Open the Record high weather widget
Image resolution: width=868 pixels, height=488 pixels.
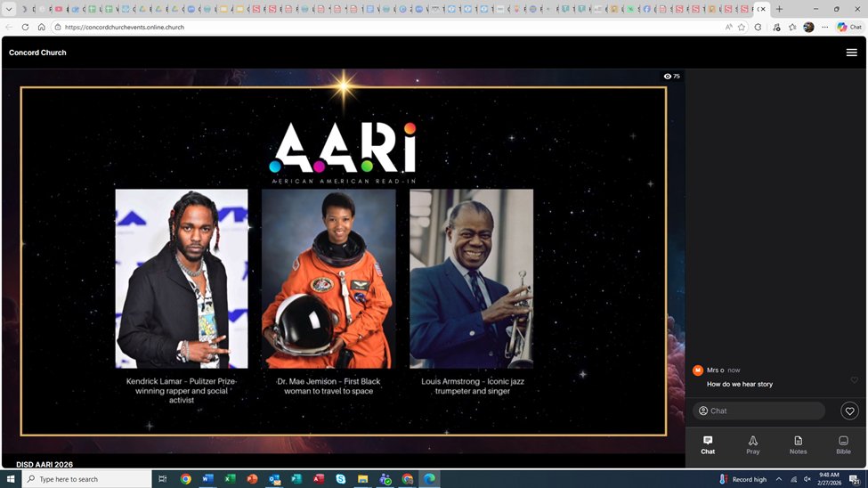click(x=742, y=479)
